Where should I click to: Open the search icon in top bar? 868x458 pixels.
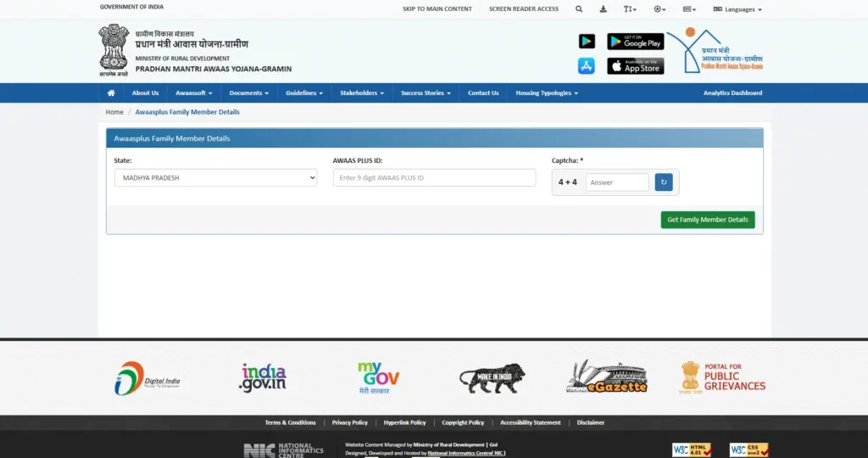(579, 8)
